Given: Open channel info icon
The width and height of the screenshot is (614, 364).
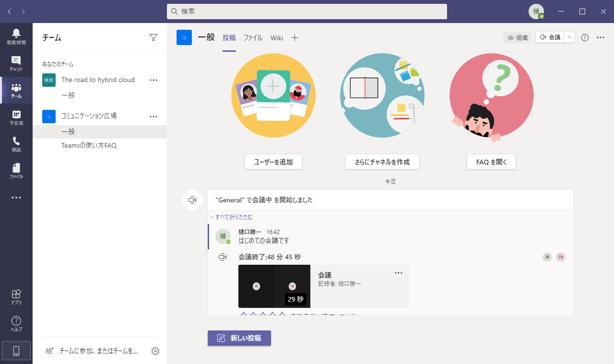Looking at the screenshot, I should coord(585,37).
